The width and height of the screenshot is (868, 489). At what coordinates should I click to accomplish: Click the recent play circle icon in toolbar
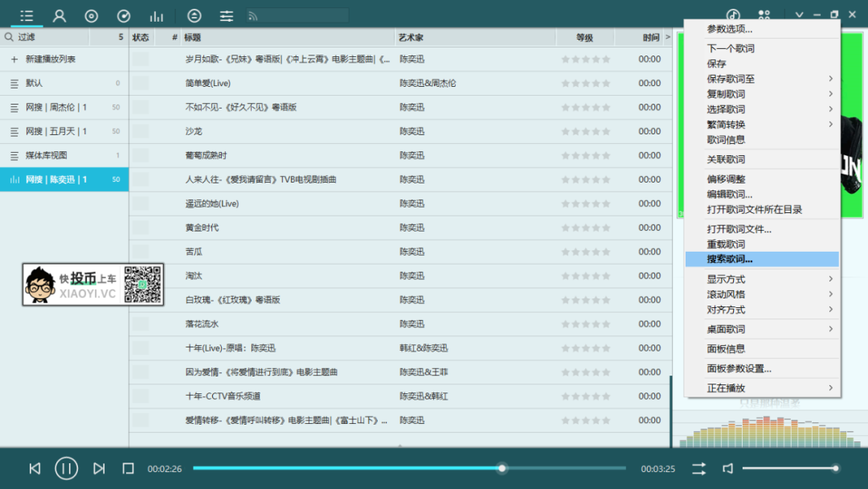pos(123,14)
